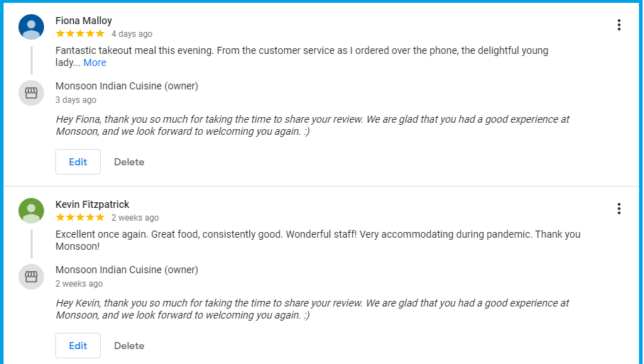This screenshot has width=644, height=364.
Task: Click the '2 weeks ago' timestamp on Kevin's review
Action: [x=135, y=218]
